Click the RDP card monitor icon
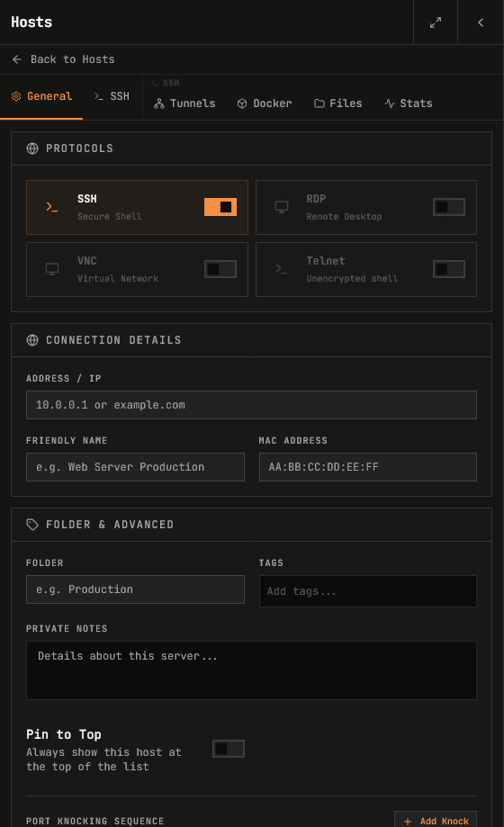 pos(282,207)
